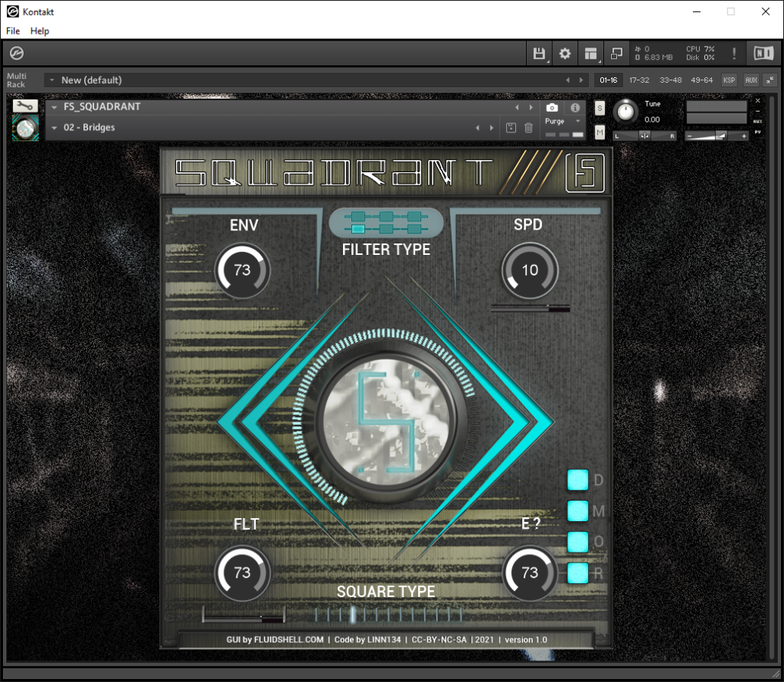Click the FLT knob showing 73

[243, 573]
